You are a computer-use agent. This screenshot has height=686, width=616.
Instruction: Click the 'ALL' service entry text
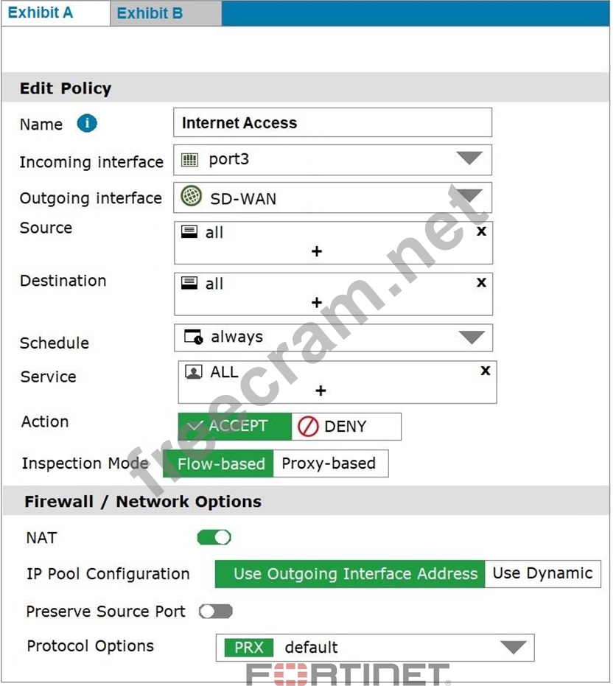click(x=225, y=372)
